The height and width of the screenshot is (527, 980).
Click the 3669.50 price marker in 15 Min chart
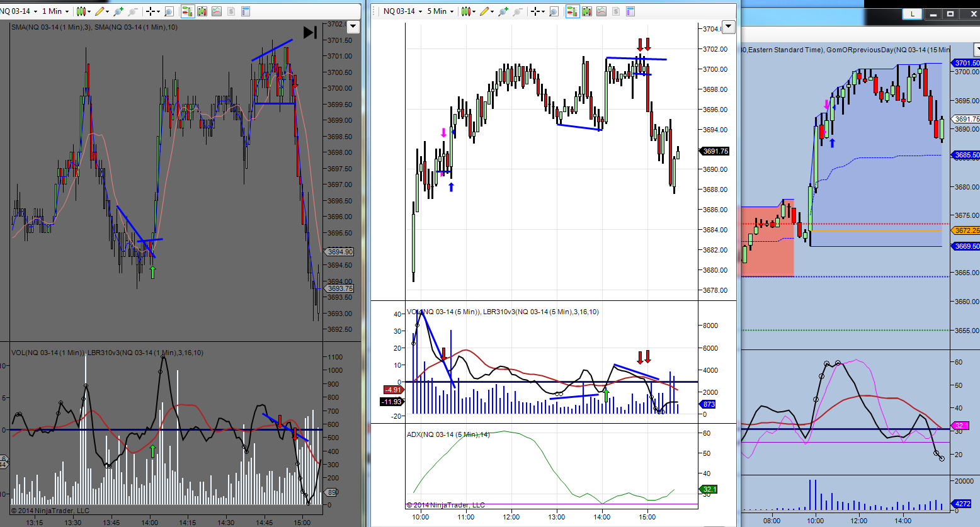click(x=966, y=246)
